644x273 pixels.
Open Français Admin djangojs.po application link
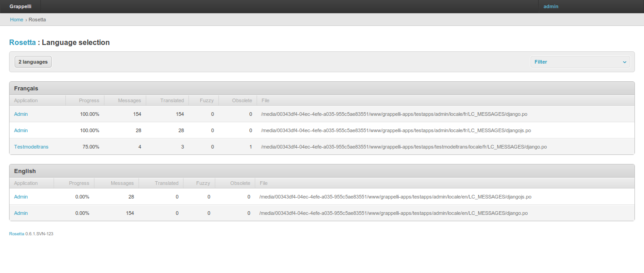click(x=21, y=130)
